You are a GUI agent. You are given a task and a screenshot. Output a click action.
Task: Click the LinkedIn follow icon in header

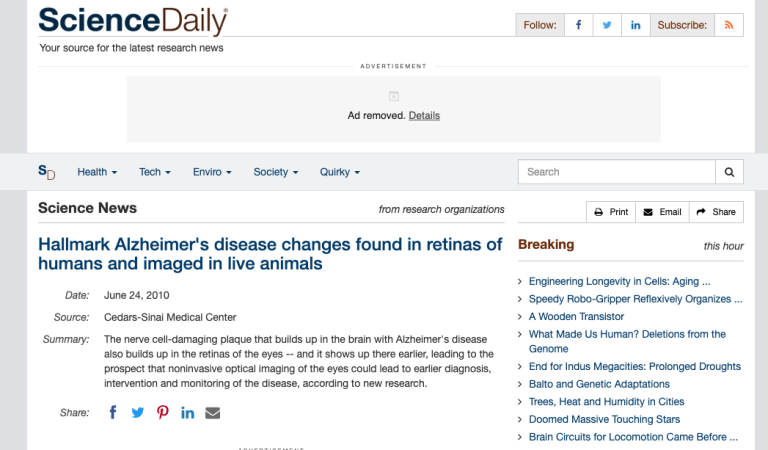[x=635, y=25]
